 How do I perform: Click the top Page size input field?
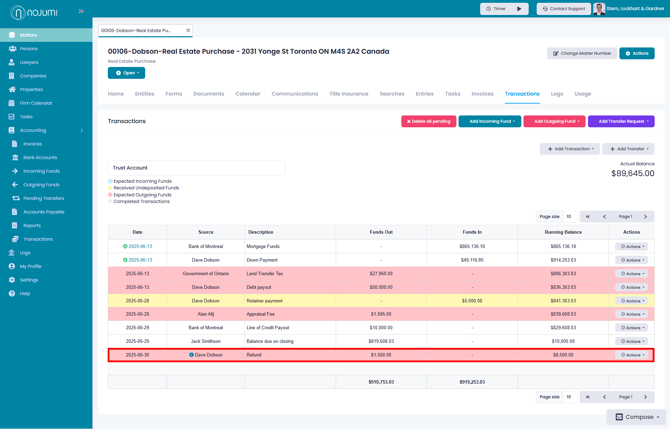pyautogui.click(x=570, y=217)
